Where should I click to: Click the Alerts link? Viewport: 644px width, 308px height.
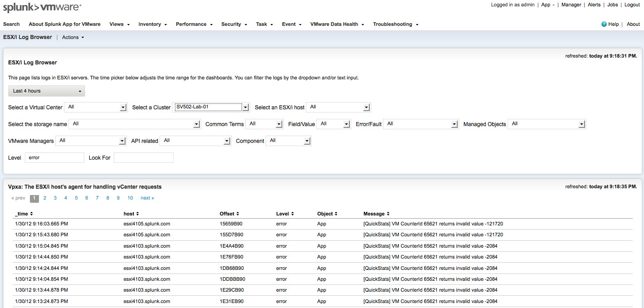pyautogui.click(x=594, y=5)
